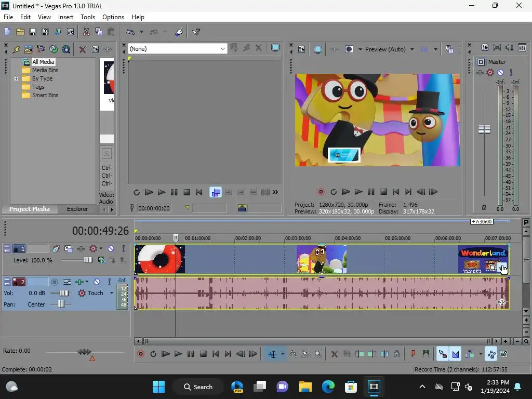Click the Undo arrow icon
The width and height of the screenshot is (532, 399).
[x=130, y=32]
